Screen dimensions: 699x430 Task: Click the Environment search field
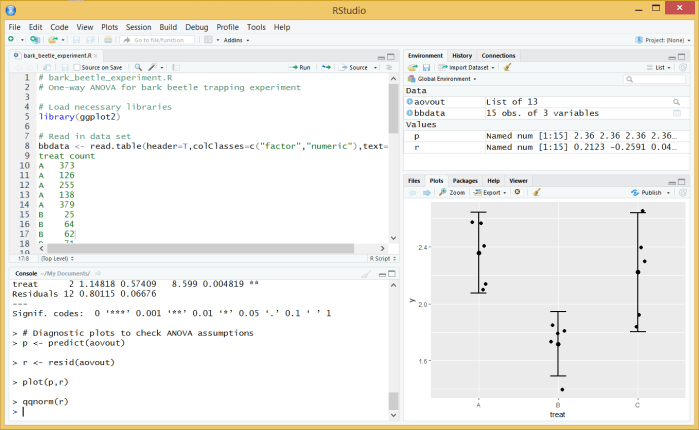click(x=654, y=79)
